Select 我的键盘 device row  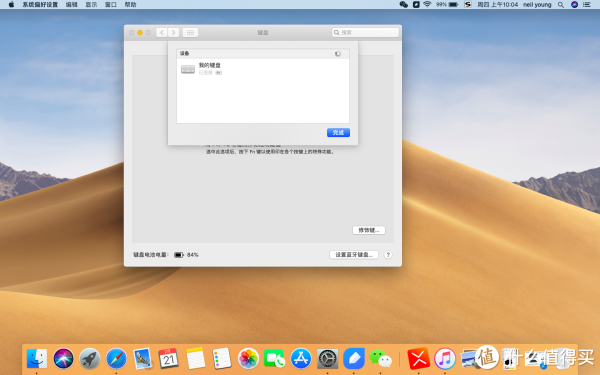tap(262, 69)
